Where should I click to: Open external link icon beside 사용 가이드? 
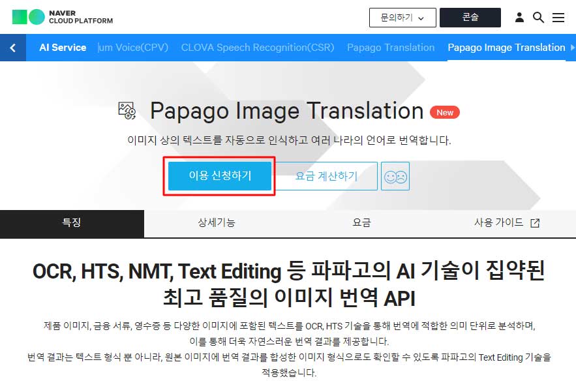[x=535, y=222]
